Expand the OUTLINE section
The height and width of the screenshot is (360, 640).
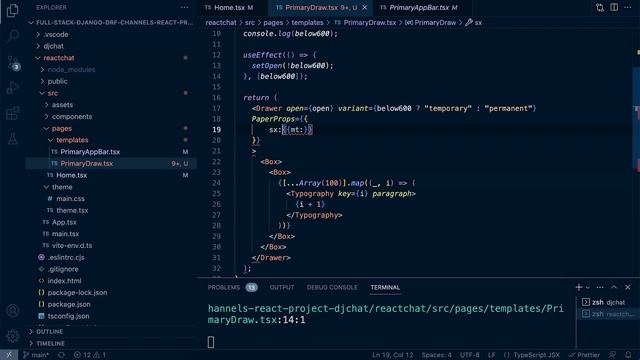(49, 331)
